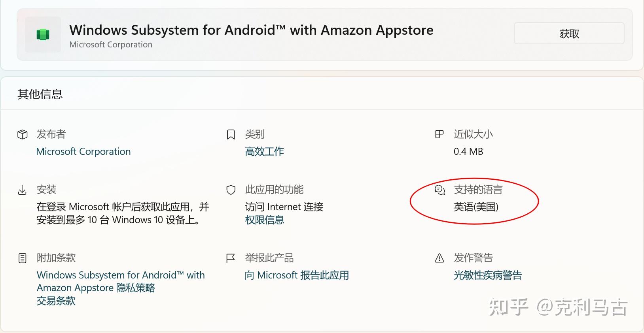Viewport: 644px width, 333px height.
Task: Click the shield icon beside 此应用的功能
Action: 231,190
